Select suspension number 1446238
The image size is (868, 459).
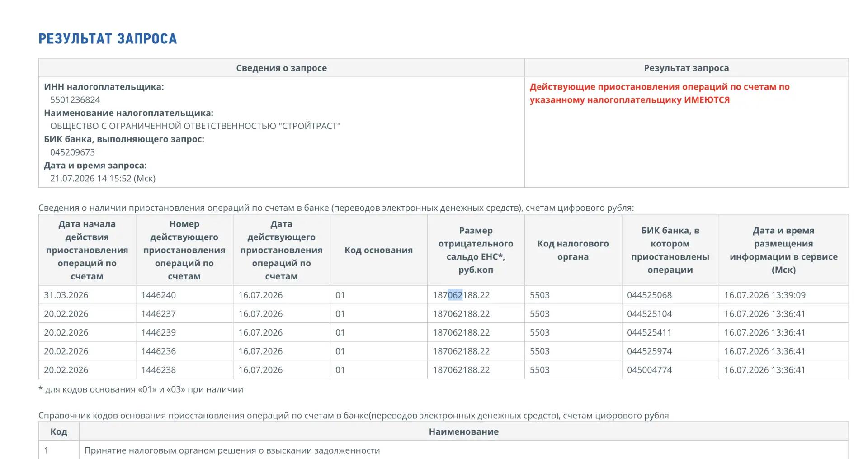158,370
